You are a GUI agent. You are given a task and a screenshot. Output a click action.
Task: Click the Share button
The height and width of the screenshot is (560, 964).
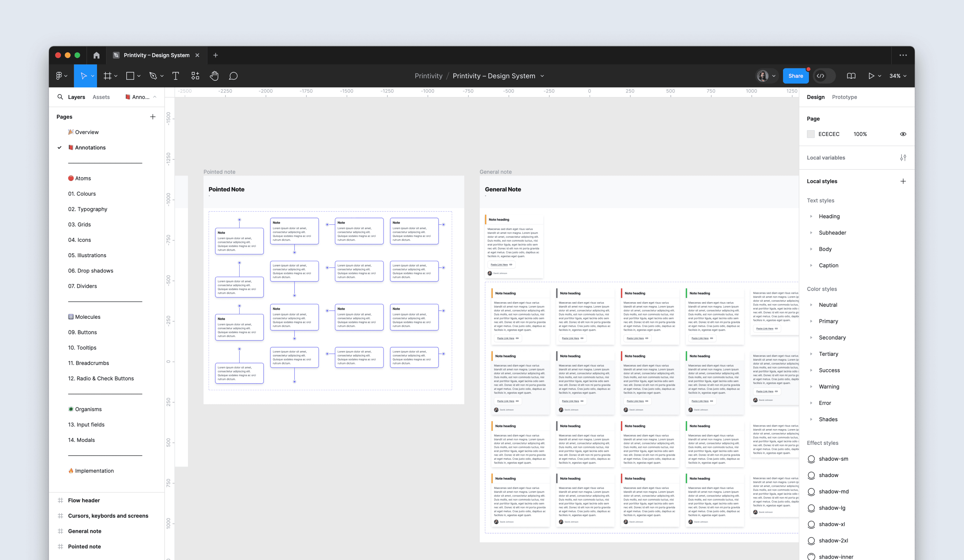pos(795,76)
